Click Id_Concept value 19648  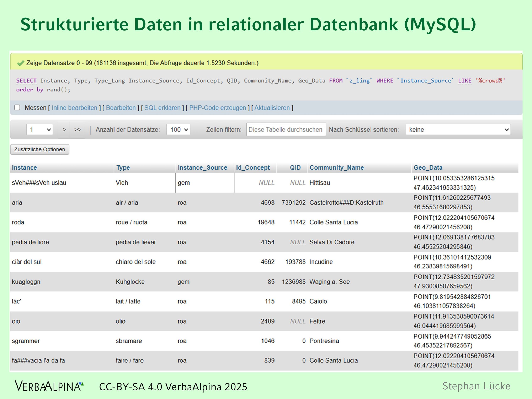tap(266, 222)
